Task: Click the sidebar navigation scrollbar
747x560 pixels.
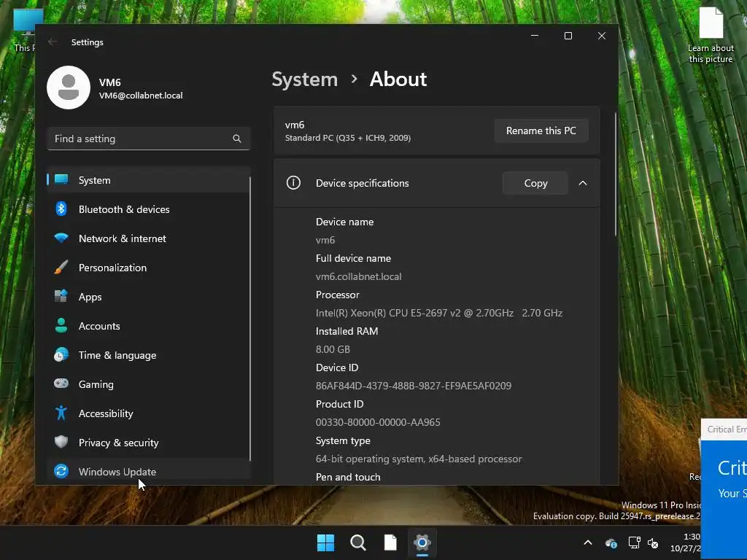Action: [x=249, y=318]
